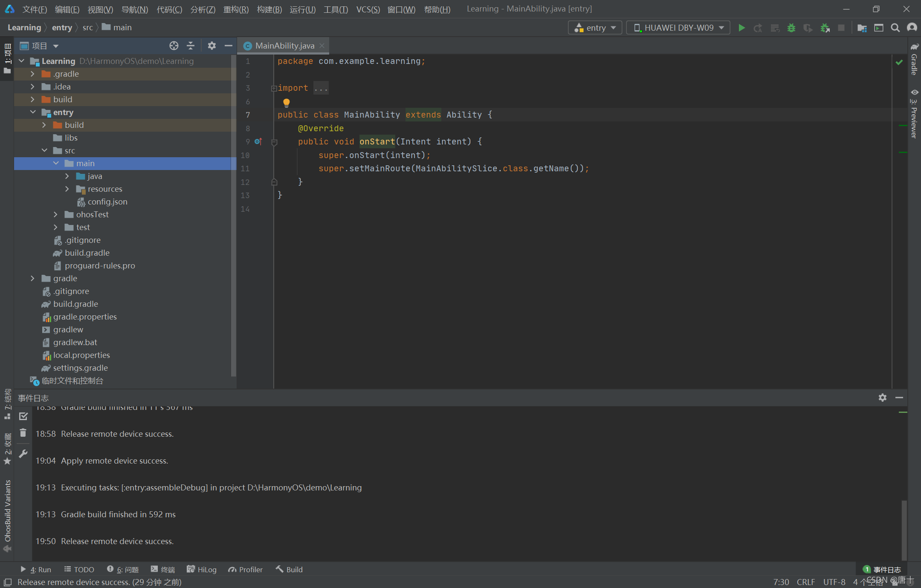This screenshot has width=921, height=588.
Task: Click the lightbulb intention icon
Action: click(287, 102)
